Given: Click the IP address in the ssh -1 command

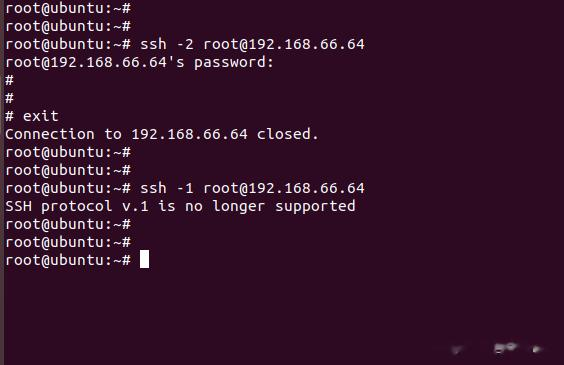Looking at the screenshot, I should tap(306, 188).
